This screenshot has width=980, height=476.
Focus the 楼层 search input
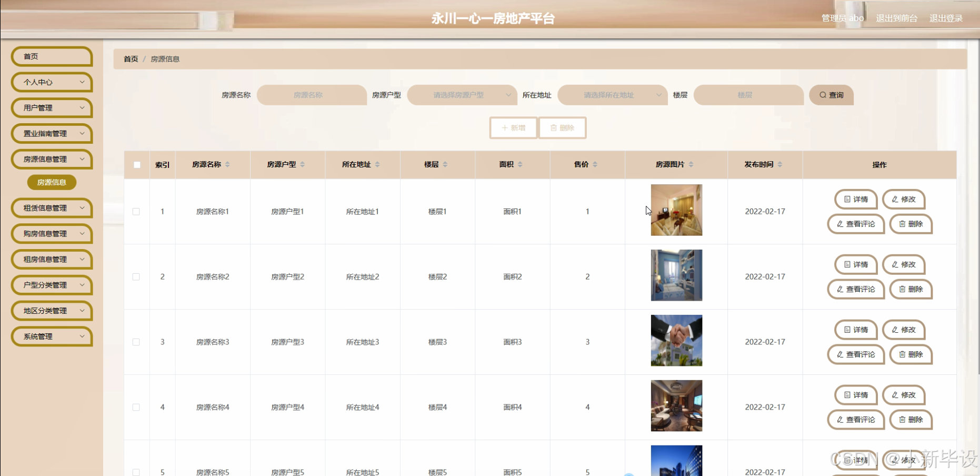pos(748,95)
